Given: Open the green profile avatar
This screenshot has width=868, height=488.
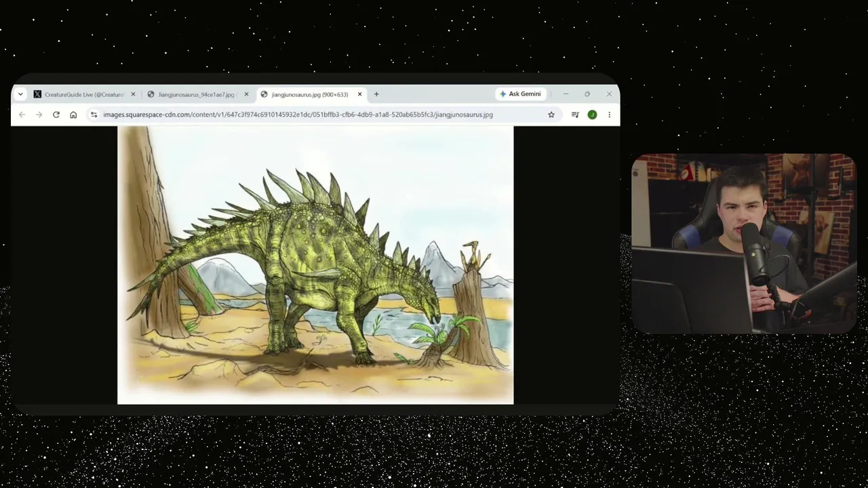Looking at the screenshot, I should tap(592, 115).
